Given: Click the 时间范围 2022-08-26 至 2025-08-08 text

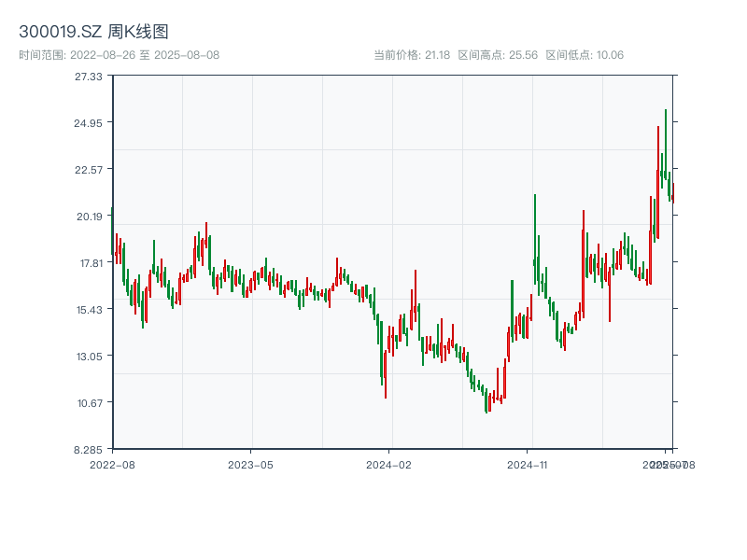Looking at the screenshot, I should coord(120,55).
